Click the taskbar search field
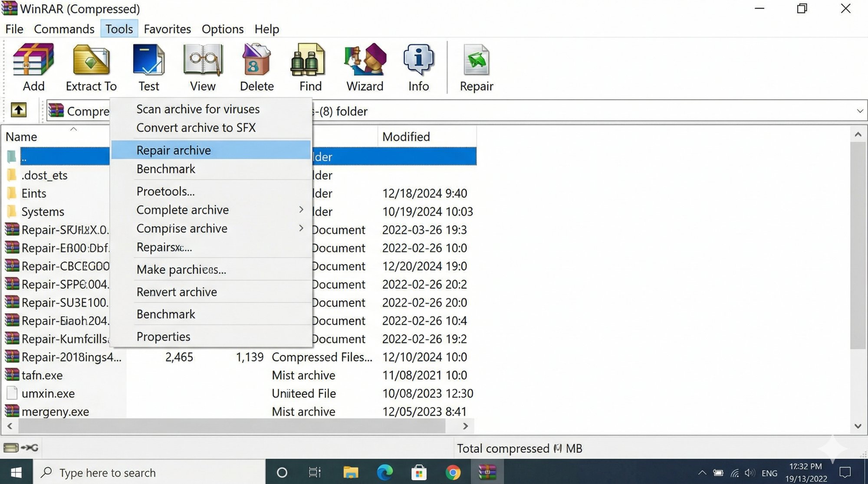The height and width of the screenshot is (484, 868). [x=130, y=472]
